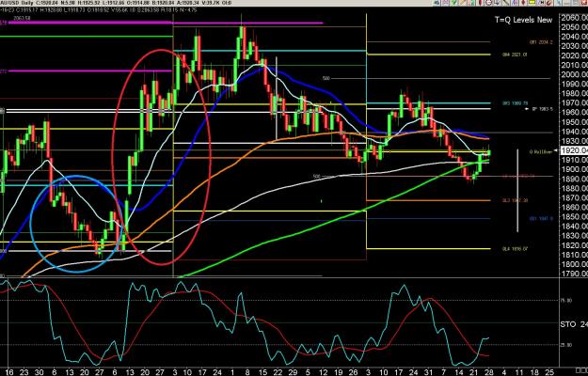Click the red diamond toolbar icon
588x376 pixels.
(523, 3)
